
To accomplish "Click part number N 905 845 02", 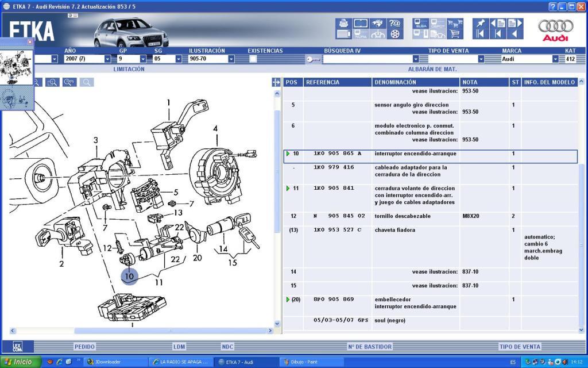I will coord(339,216).
